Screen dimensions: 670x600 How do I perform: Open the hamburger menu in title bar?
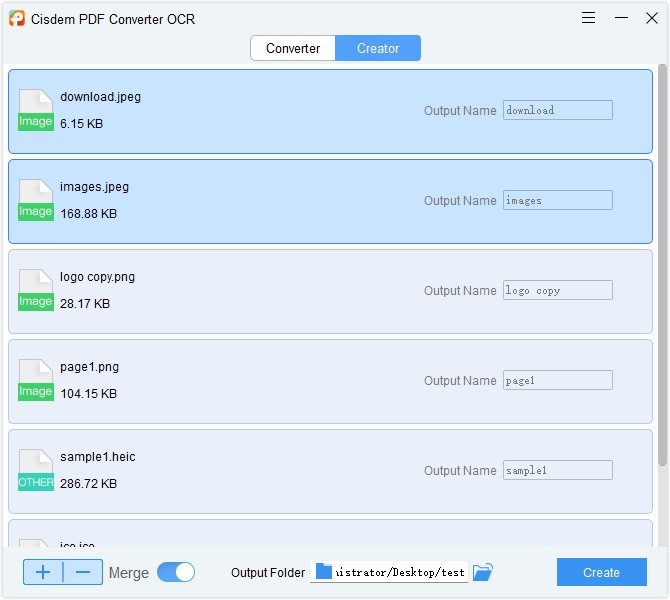pyautogui.click(x=589, y=18)
